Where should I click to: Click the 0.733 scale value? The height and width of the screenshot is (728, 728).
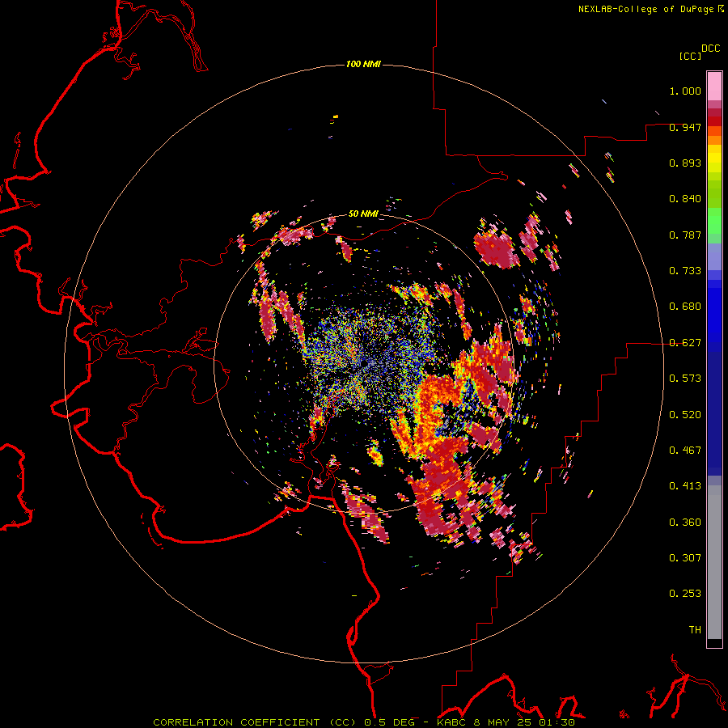point(685,271)
